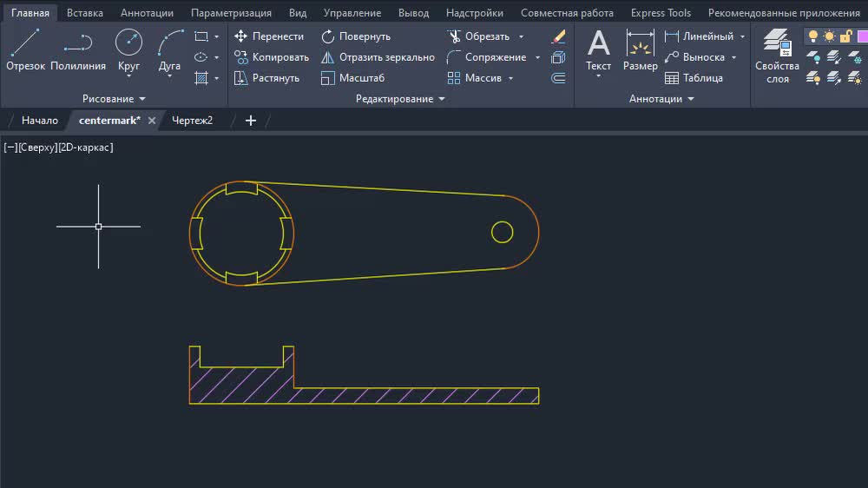
Task: Toggle current layer lock padlock
Action: (845, 36)
